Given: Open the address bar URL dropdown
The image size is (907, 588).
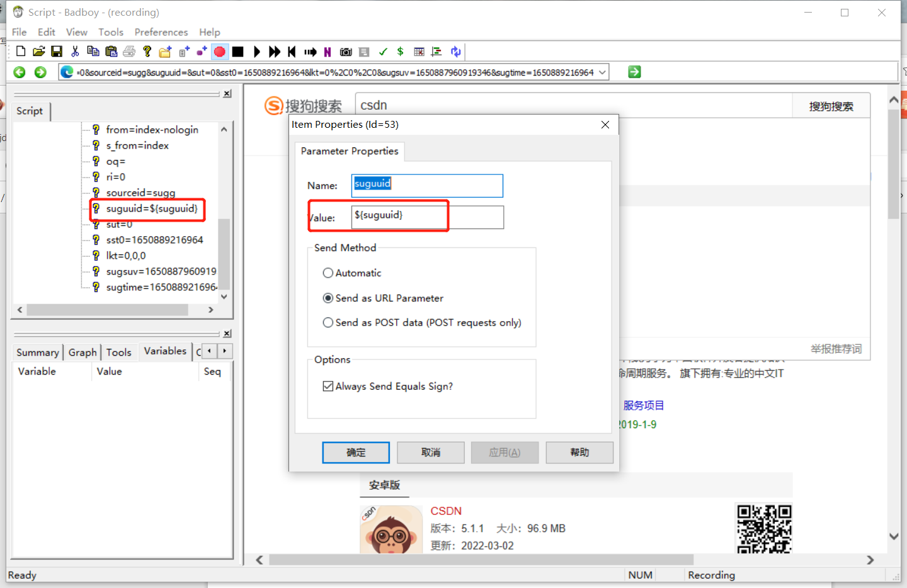Looking at the screenshot, I should pos(602,72).
